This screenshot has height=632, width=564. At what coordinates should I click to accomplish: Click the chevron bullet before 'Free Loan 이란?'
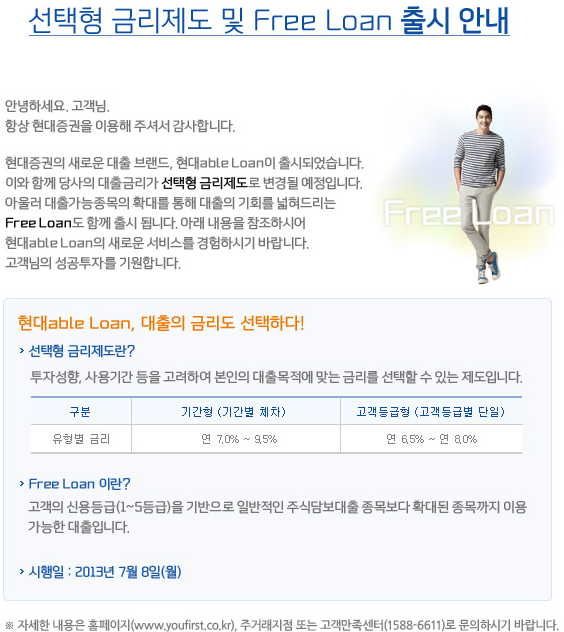click(22, 483)
